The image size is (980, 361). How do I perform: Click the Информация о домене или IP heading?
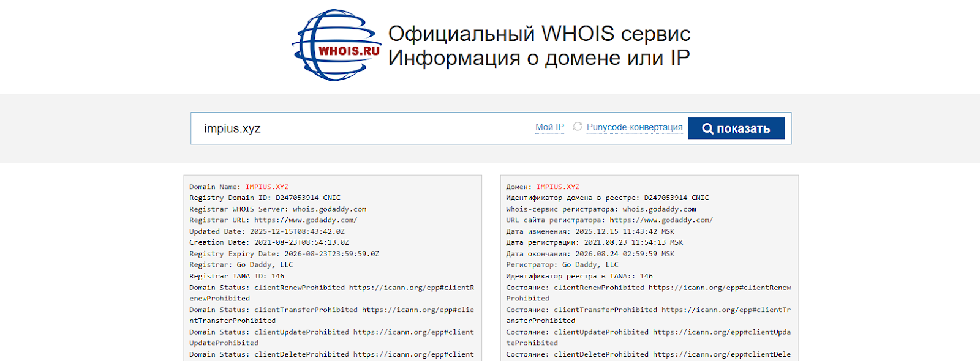click(x=539, y=58)
